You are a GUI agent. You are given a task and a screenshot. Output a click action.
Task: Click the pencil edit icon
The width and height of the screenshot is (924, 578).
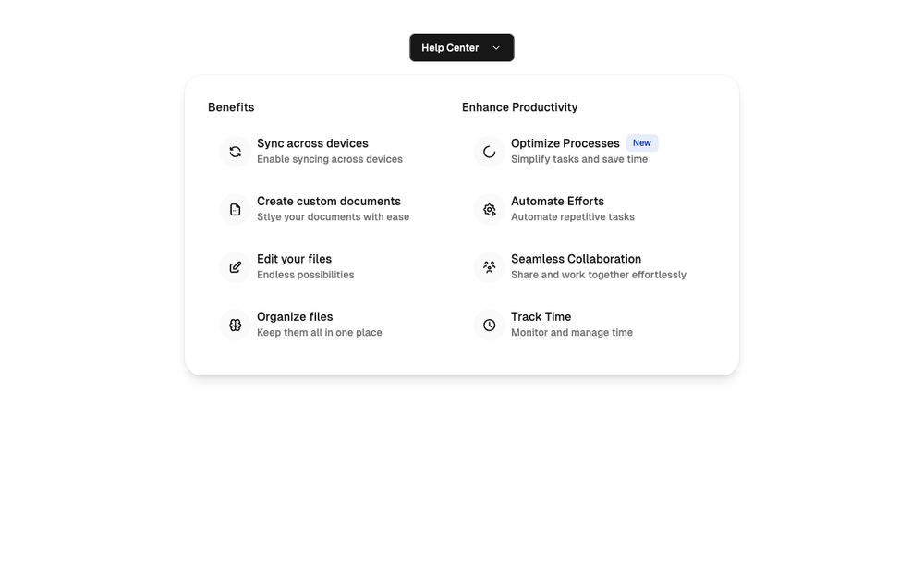click(235, 267)
